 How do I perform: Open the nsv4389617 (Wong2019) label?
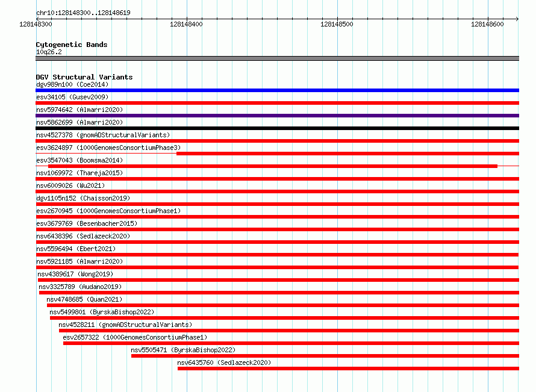click(x=75, y=274)
